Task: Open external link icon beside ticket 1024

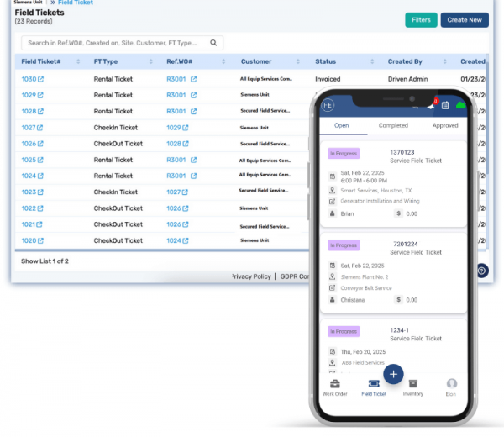Action: click(40, 176)
